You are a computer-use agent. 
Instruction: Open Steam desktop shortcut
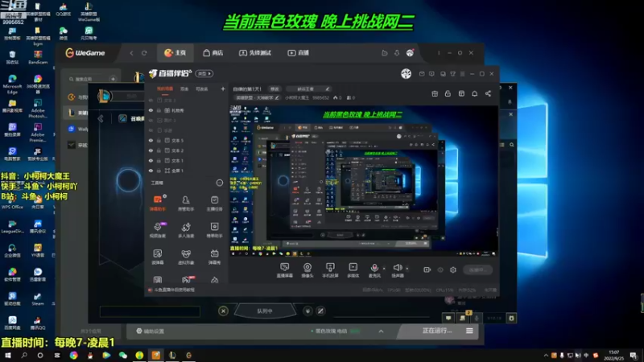[38, 298]
